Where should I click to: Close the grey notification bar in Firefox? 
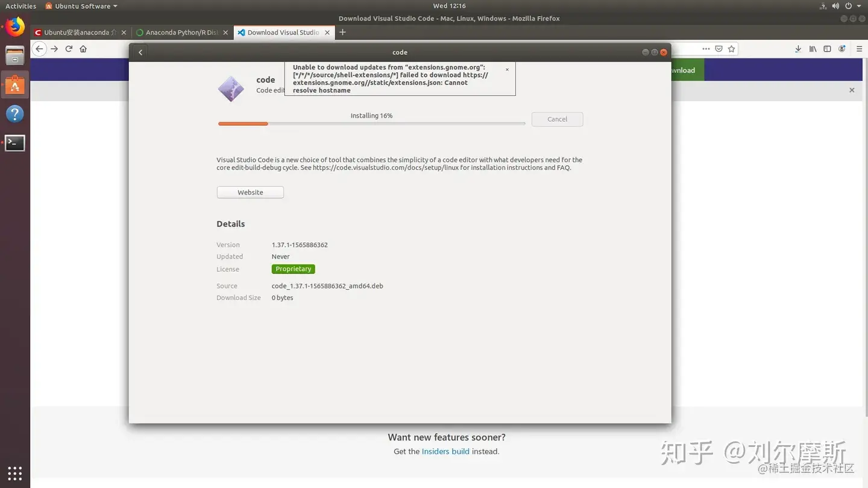point(852,90)
